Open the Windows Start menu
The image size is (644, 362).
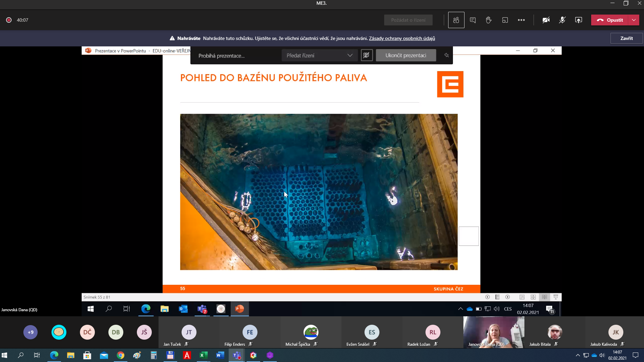click(4, 355)
